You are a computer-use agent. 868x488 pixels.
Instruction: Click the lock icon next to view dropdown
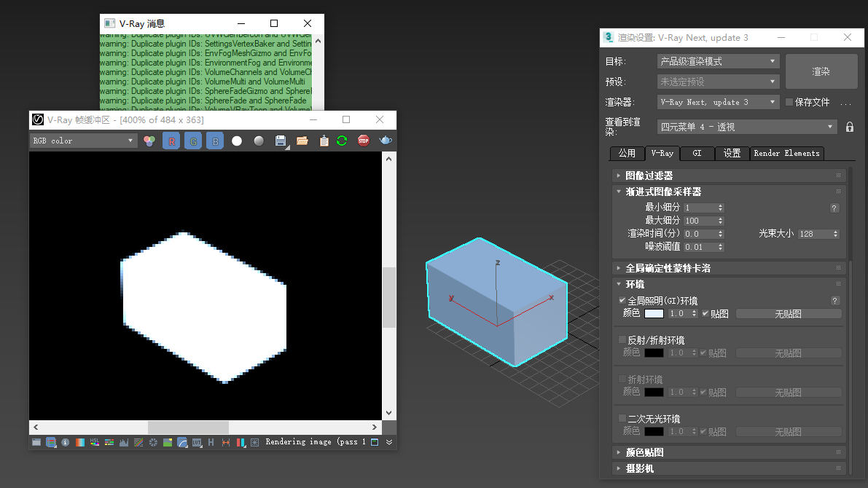coord(849,127)
